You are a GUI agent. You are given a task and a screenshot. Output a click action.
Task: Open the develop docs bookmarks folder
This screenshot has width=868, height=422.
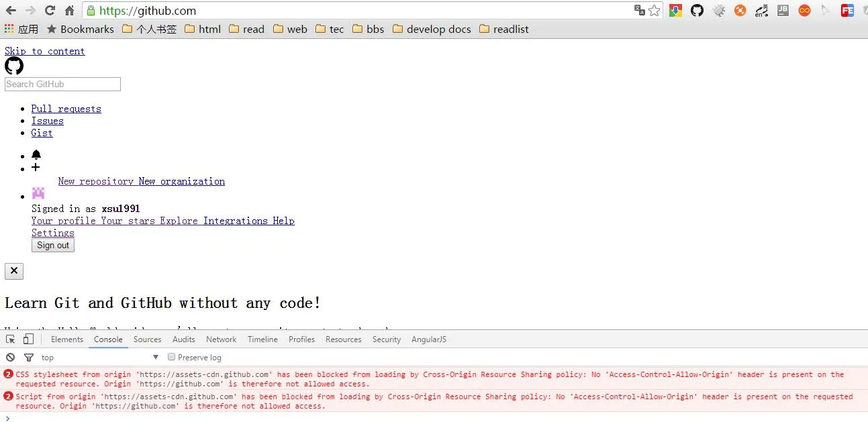click(x=432, y=29)
